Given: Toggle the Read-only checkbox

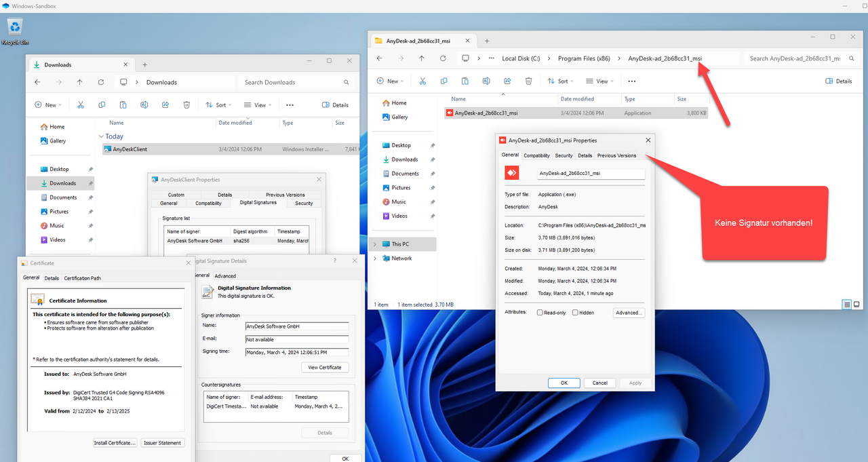Looking at the screenshot, I should click(x=540, y=313).
